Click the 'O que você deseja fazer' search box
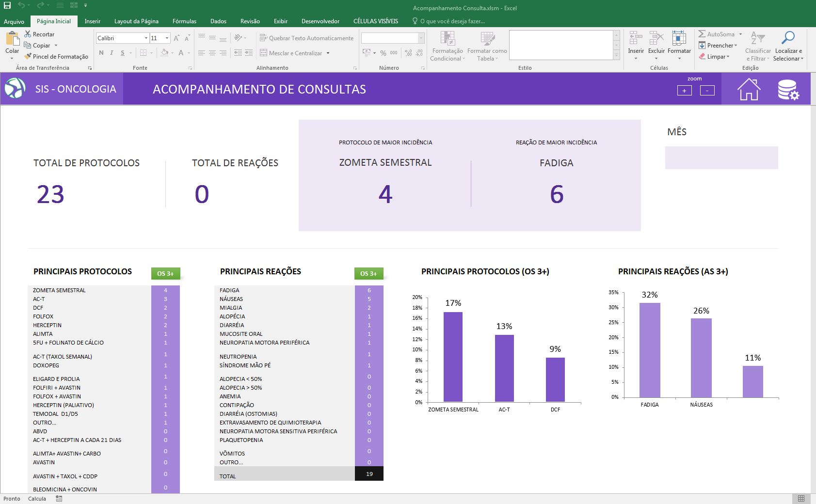Image resolution: width=816 pixels, height=504 pixels. pyautogui.click(x=448, y=21)
